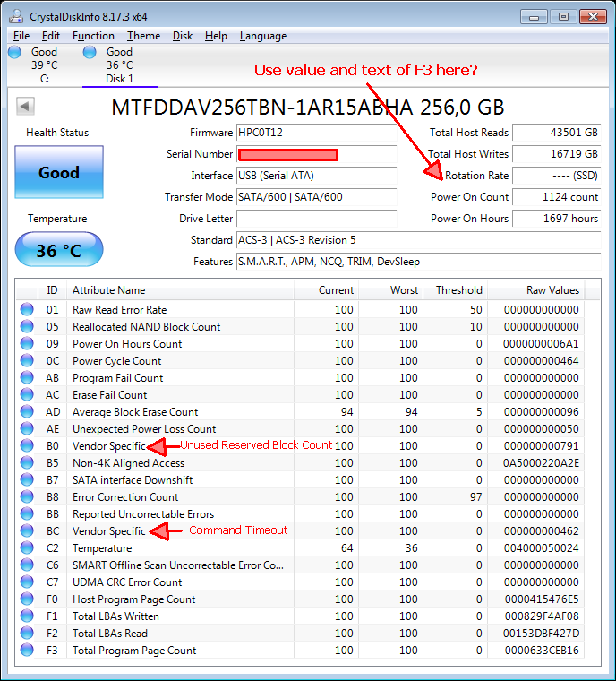Image resolution: width=616 pixels, height=681 pixels.
Task: Open the Theme menu
Action: point(143,36)
